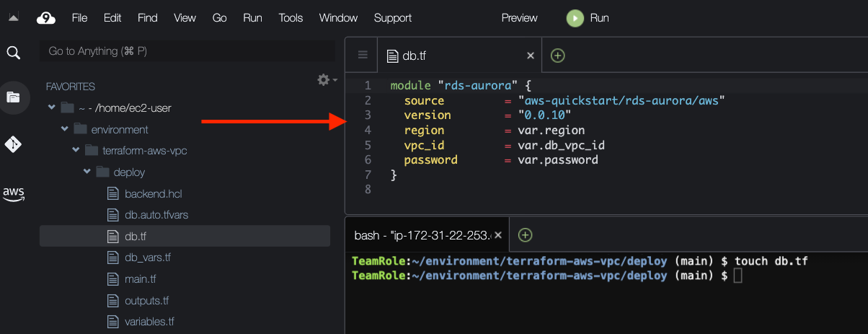Open main.tf in the file tree
Screen dimensions: 868x334
pos(140,278)
